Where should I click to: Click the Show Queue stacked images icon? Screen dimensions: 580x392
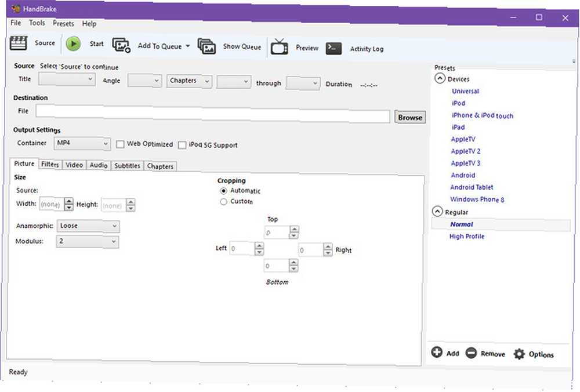(x=207, y=46)
